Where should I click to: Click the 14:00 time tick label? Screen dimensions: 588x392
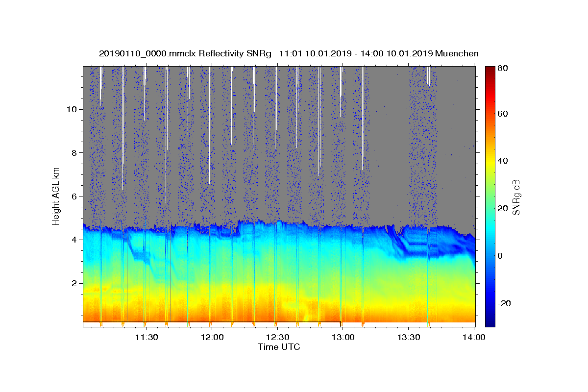475,338
